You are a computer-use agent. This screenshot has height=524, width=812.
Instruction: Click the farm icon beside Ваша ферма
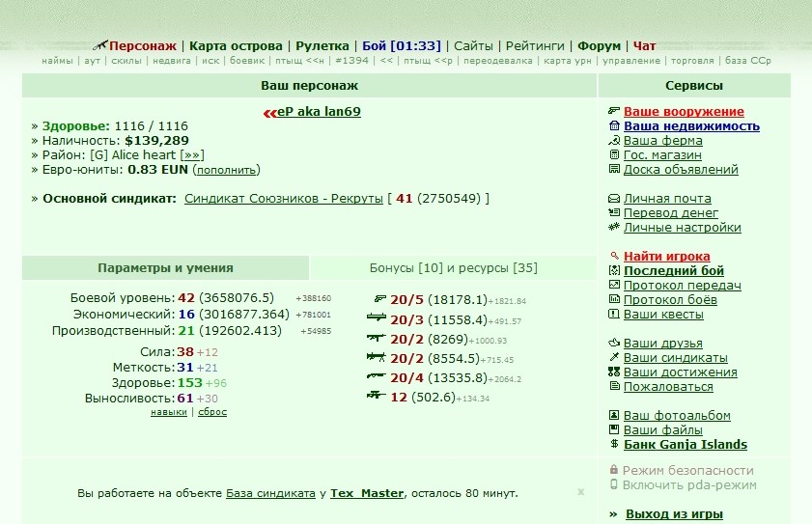tap(614, 140)
